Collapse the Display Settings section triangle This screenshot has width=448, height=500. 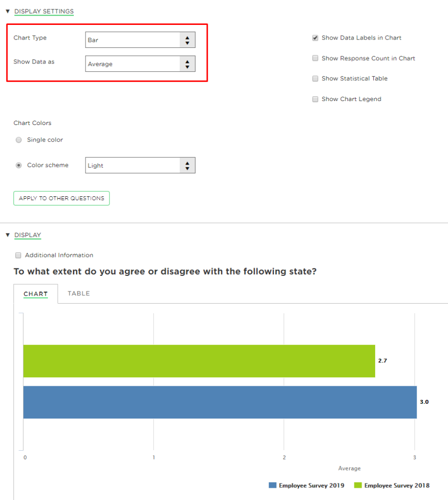(x=8, y=11)
